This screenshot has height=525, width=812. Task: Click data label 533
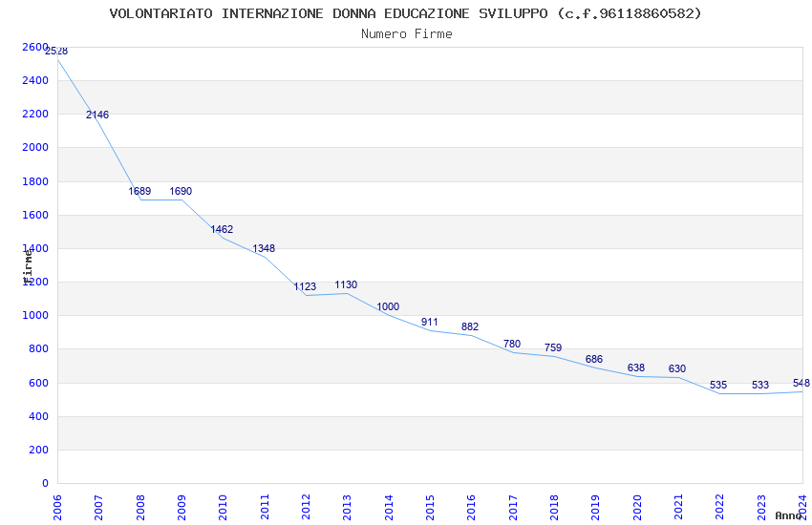(760, 385)
